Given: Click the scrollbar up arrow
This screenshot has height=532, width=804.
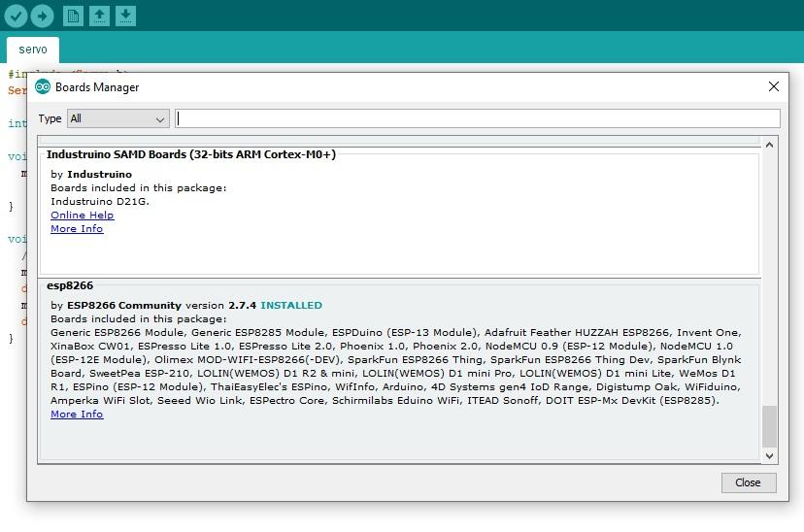Looking at the screenshot, I should pos(769,145).
